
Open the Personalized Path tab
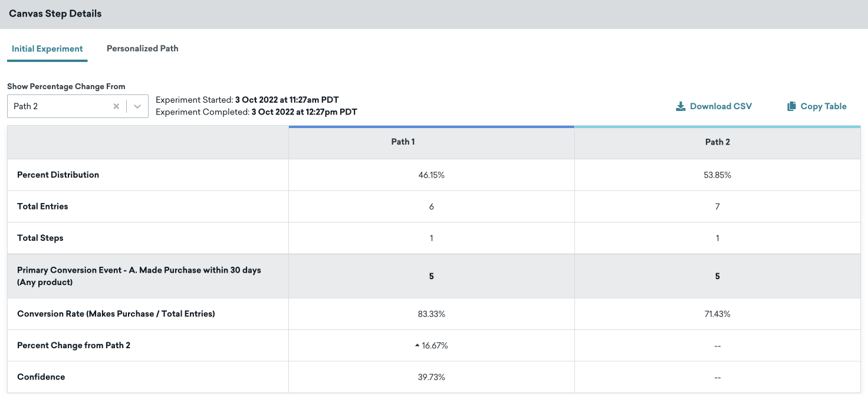142,48
